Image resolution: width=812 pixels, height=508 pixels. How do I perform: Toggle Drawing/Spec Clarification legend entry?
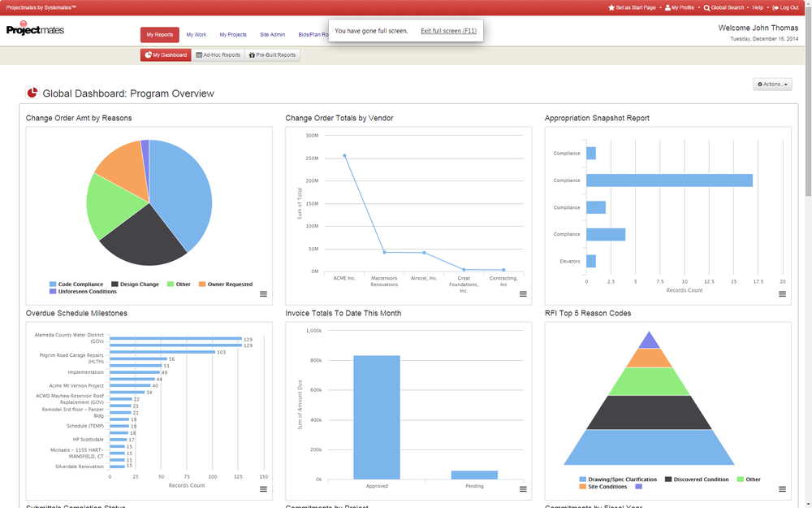coord(618,480)
